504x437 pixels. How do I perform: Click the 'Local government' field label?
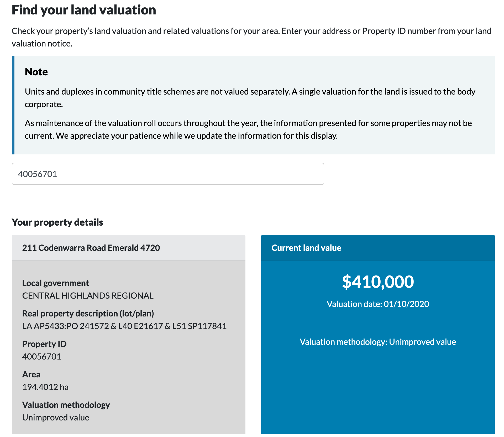pyautogui.click(x=55, y=283)
